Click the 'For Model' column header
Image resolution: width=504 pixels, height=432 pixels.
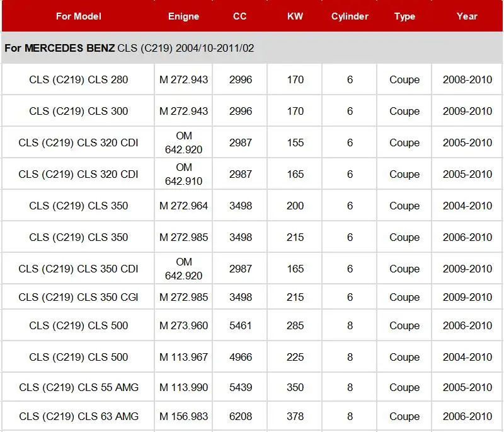click(x=78, y=16)
